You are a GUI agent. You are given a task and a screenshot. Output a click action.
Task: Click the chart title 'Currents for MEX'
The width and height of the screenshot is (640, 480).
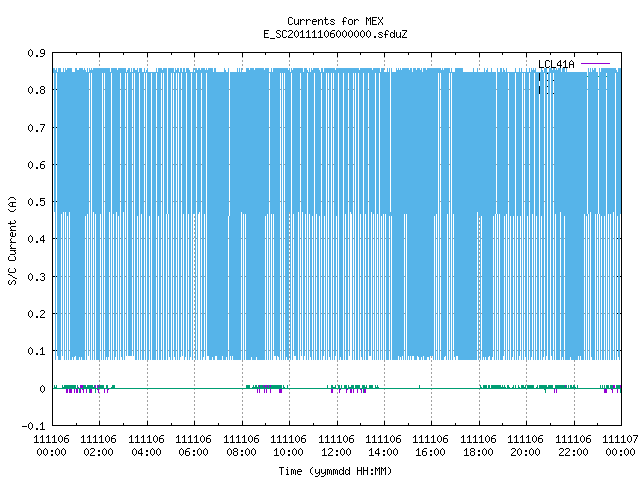click(x=335, y=21)
